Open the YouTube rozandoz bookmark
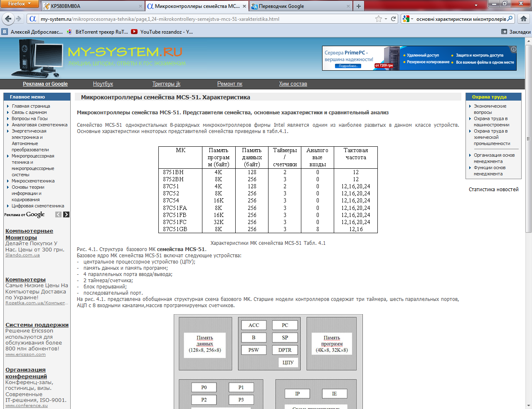Viewport: 532px width, 409px height. click(x=162, y=32)
